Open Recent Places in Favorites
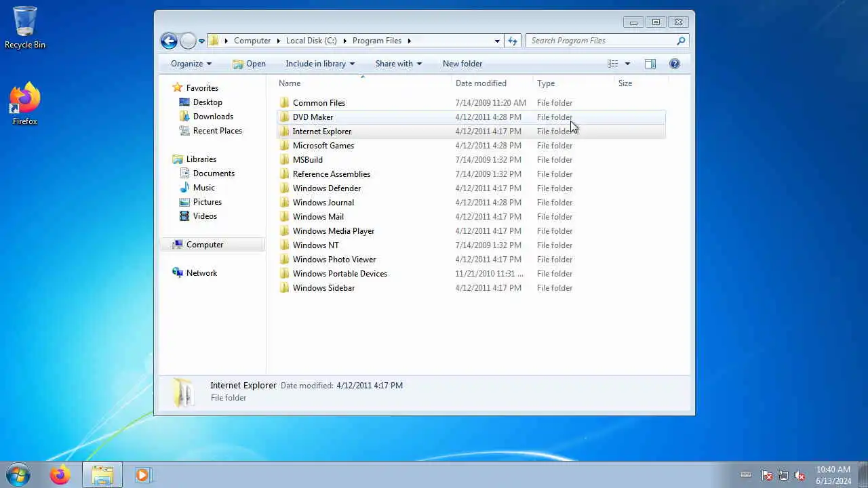 pos(218,131)
